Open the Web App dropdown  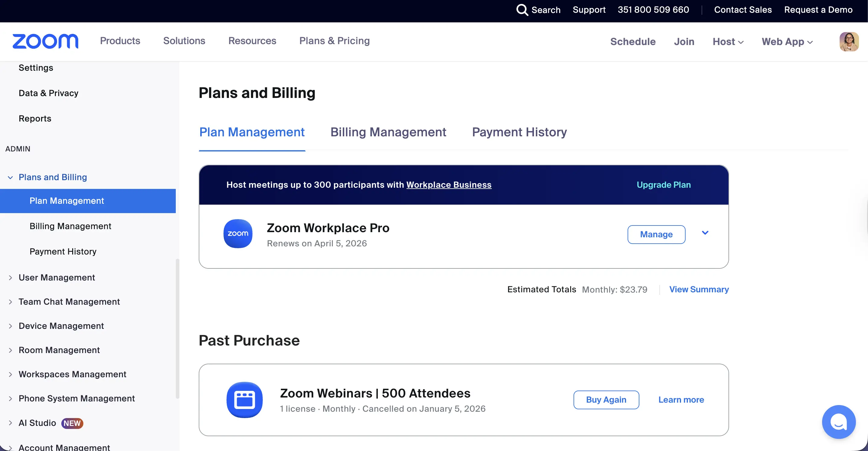click(x=787, y=41)
